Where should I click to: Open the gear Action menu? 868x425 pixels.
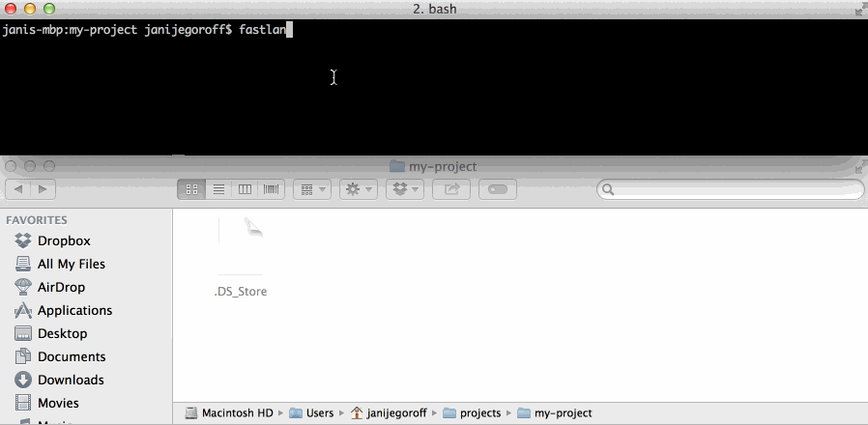pyautogui.click(x=359, y=189)
